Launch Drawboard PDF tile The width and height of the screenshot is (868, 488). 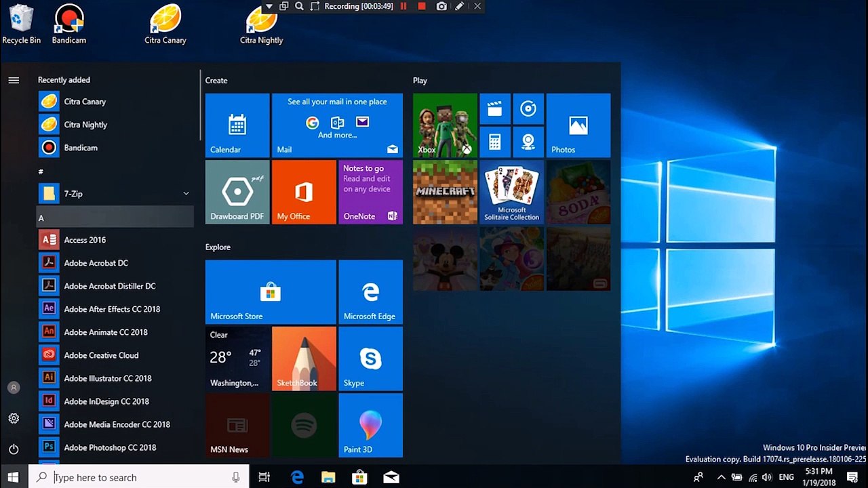click(237, 192)
